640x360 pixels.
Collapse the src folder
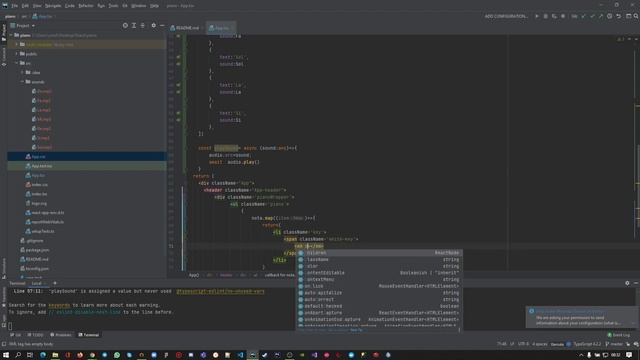17,63
